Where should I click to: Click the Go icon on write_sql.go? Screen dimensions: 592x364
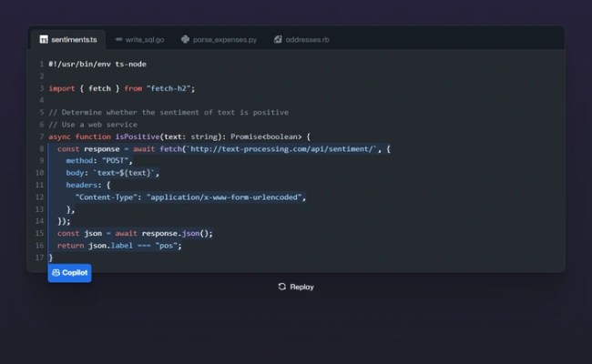click(x=118, y=39)
